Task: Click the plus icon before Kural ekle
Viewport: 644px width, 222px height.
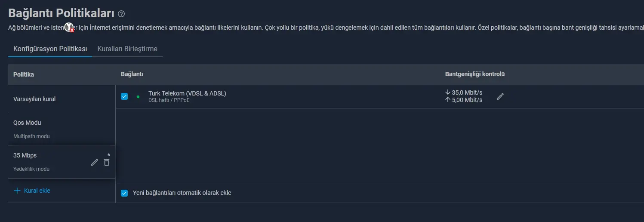Action: [17, 191]
